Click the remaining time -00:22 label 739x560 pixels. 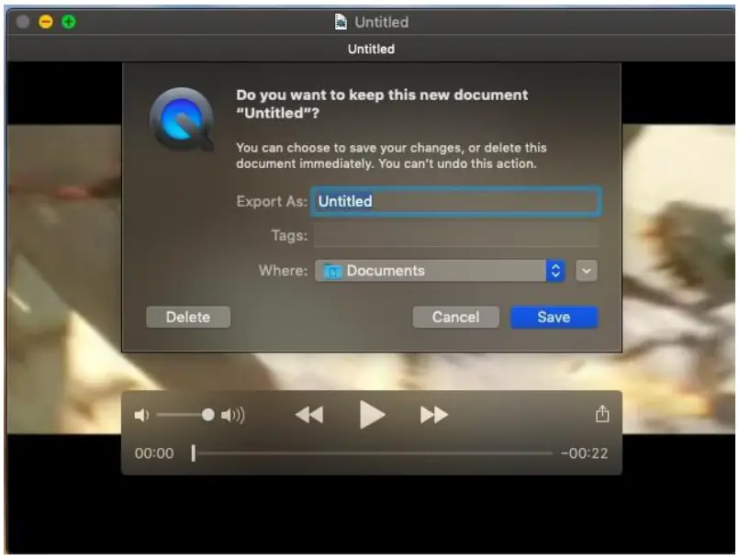click(x=584, y=454)
